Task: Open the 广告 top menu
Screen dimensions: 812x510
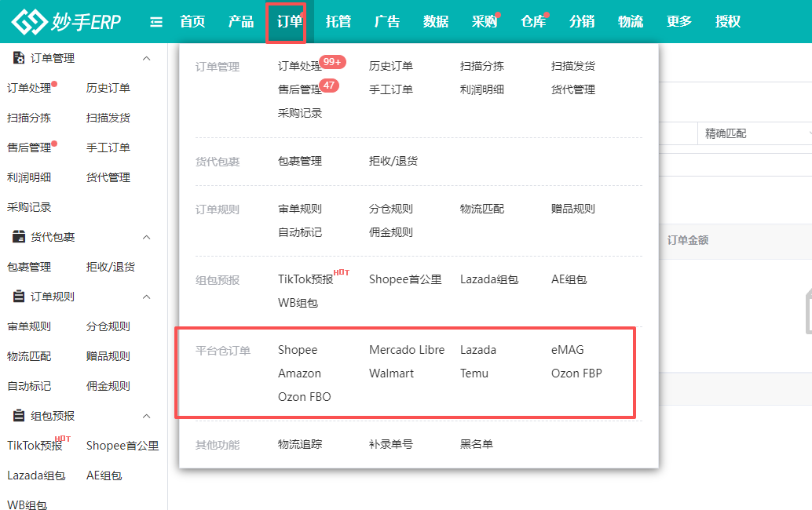Action: (x=387, y=22)
